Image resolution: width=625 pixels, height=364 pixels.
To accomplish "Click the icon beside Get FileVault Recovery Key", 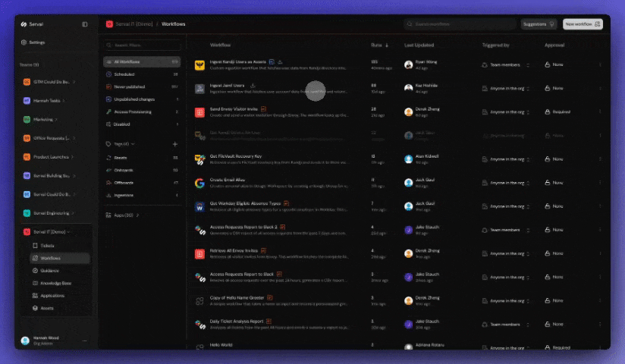I will pyautogui.click(x=199, y=159).
